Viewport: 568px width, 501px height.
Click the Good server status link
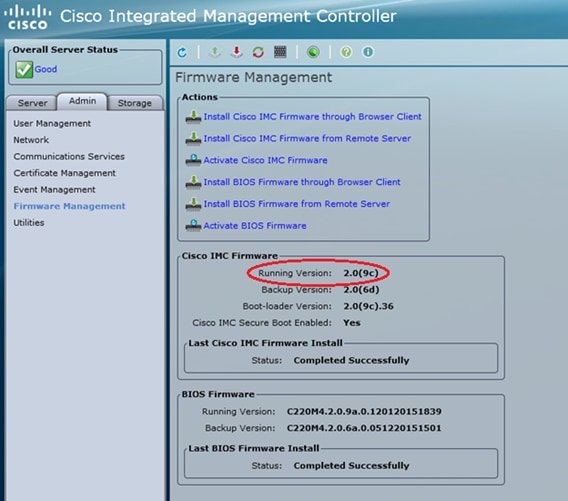(46, 69)
